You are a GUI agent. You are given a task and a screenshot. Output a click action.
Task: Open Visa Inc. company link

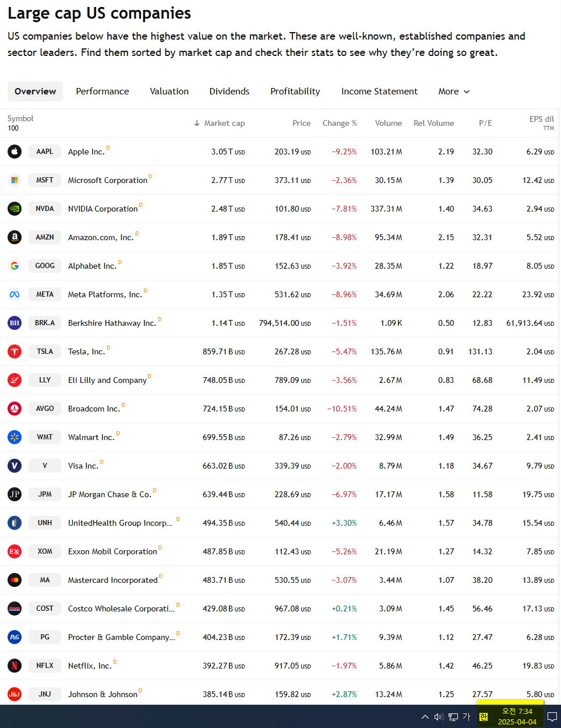(x=83, y=466)
